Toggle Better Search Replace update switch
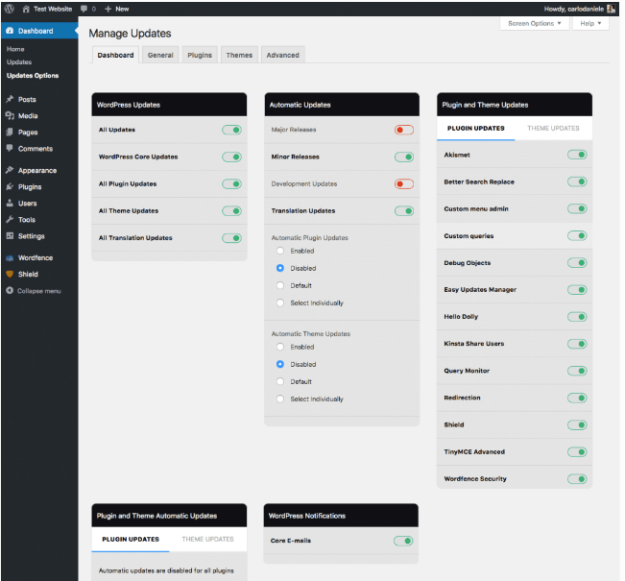 pos(577,182)
